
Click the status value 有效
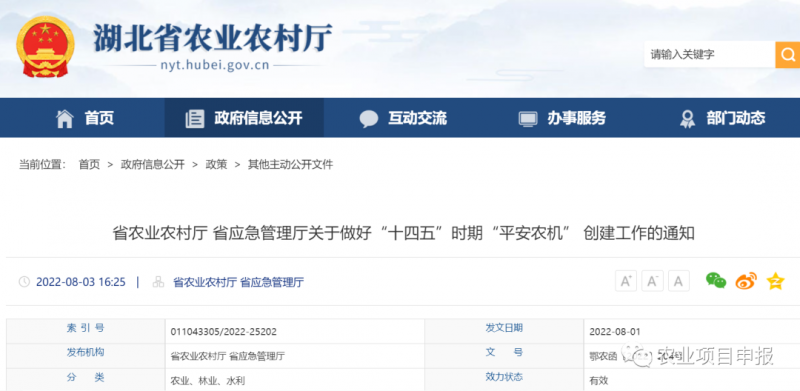pyautogui.click(x=598, y=381)
